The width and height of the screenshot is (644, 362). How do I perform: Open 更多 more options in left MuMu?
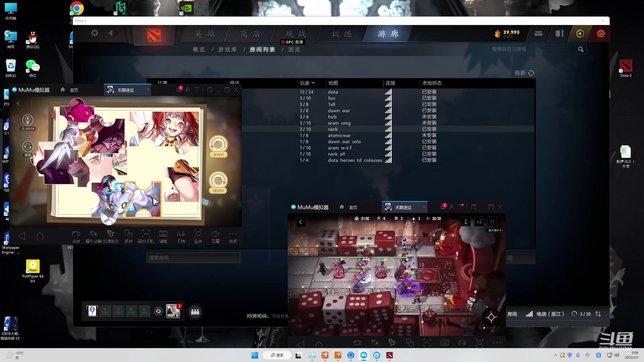[233, 236]
